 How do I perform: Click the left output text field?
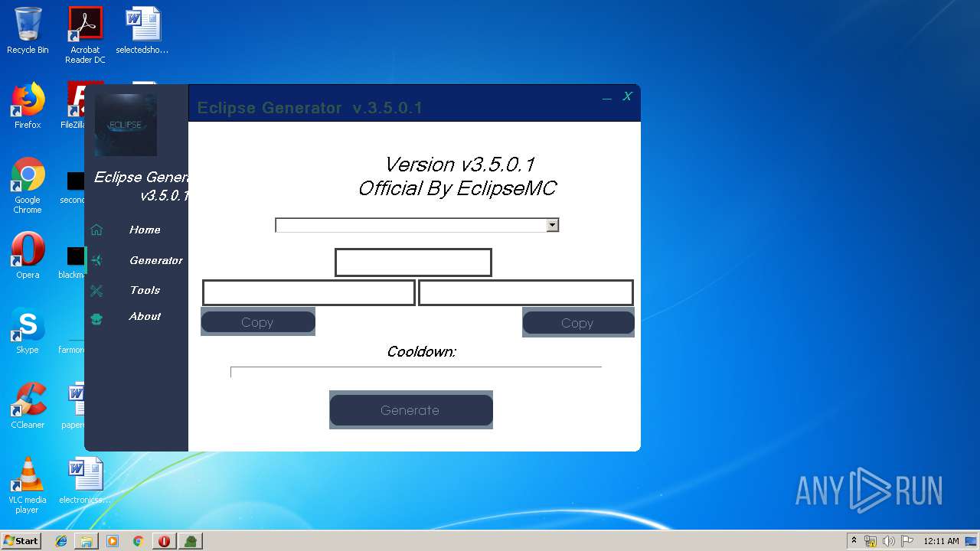click(x=309, y=292)
